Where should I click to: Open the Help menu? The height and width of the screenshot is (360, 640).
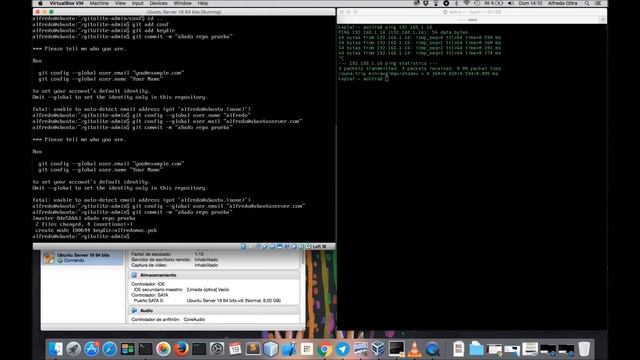pos(203,3)
